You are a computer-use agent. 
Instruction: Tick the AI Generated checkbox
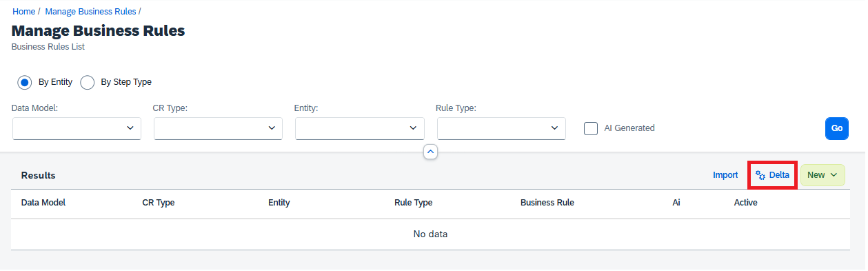(591, 128)
